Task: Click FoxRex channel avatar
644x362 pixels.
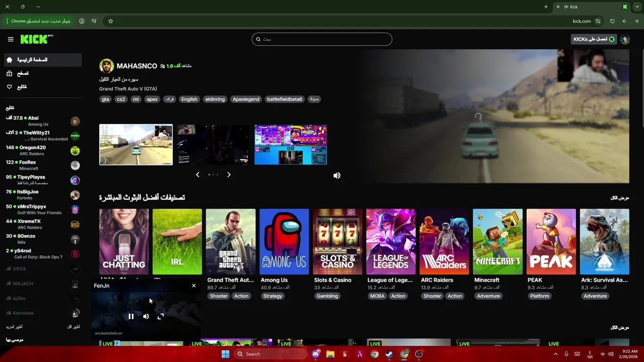Action: (x=75, y=165)
